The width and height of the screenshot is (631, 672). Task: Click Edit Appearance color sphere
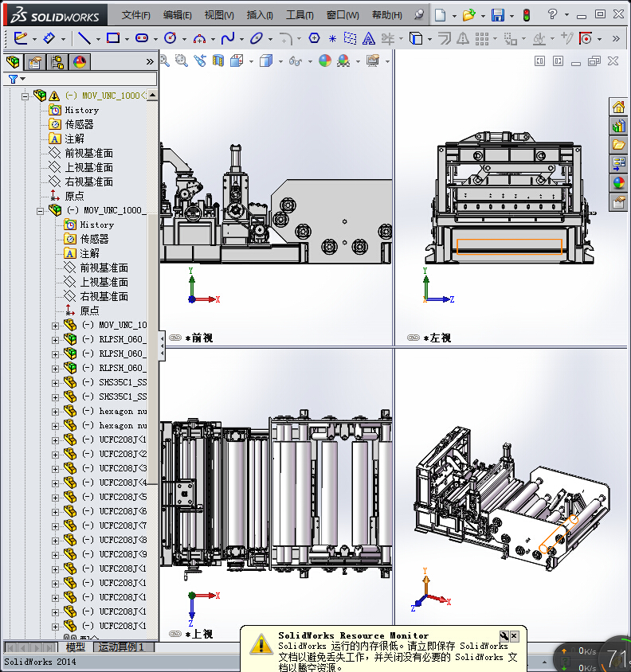pyautogui.click(x=325, y=61)
